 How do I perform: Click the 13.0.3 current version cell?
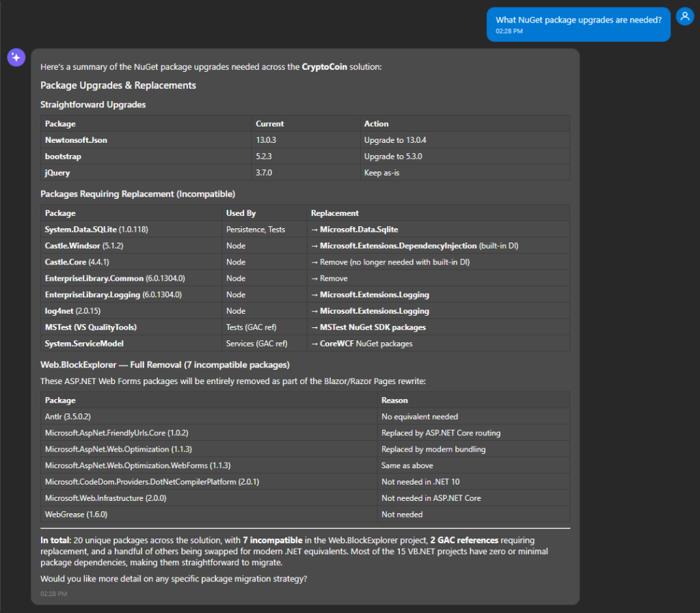click(x=306, y=140)
